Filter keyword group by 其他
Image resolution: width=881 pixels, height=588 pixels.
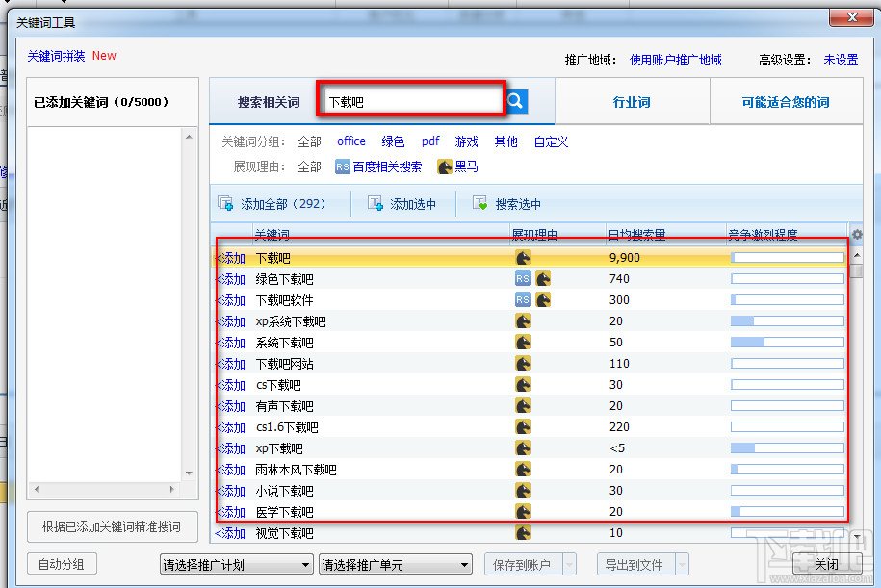[x=505, y=141]
